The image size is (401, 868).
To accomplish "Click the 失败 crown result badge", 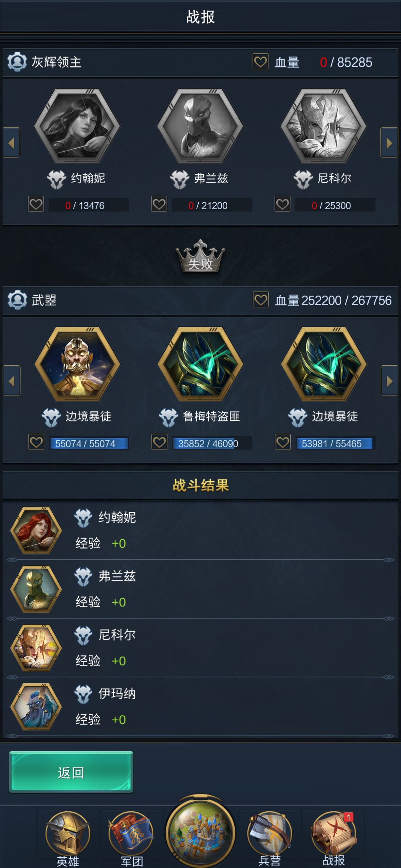I will [x=200, y=256].
